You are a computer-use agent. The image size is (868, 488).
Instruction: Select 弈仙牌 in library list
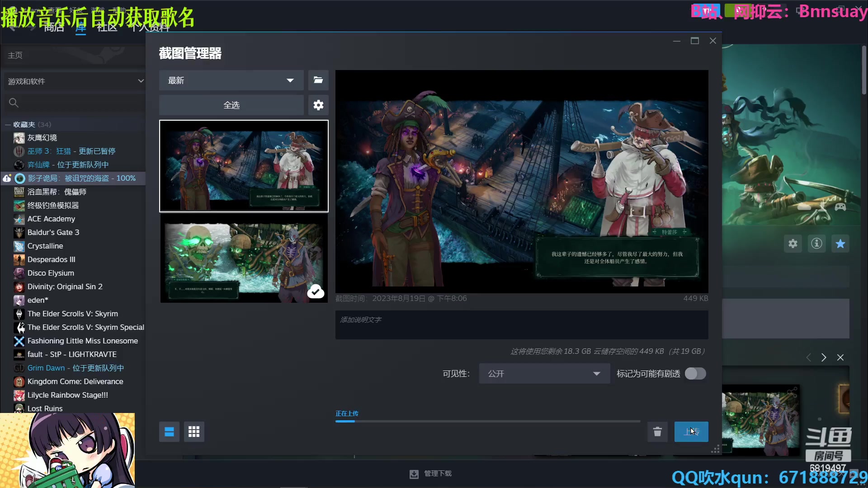[68, 164]
